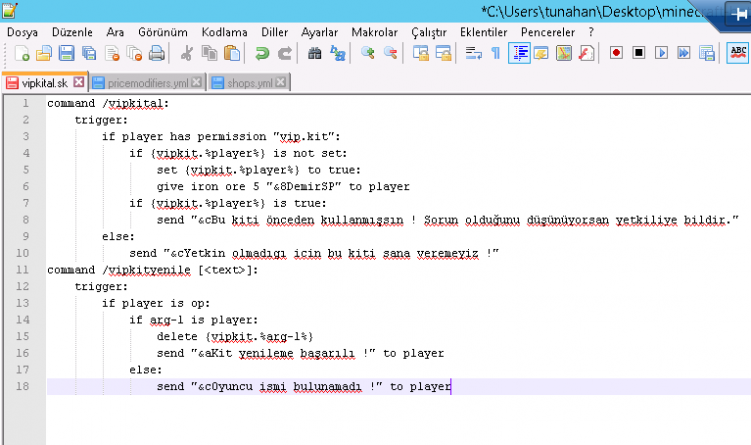The image size is (751, 445).
Task: Close the current document via toolbar icon
Action: pyautogui.click(x=112, y=53)
